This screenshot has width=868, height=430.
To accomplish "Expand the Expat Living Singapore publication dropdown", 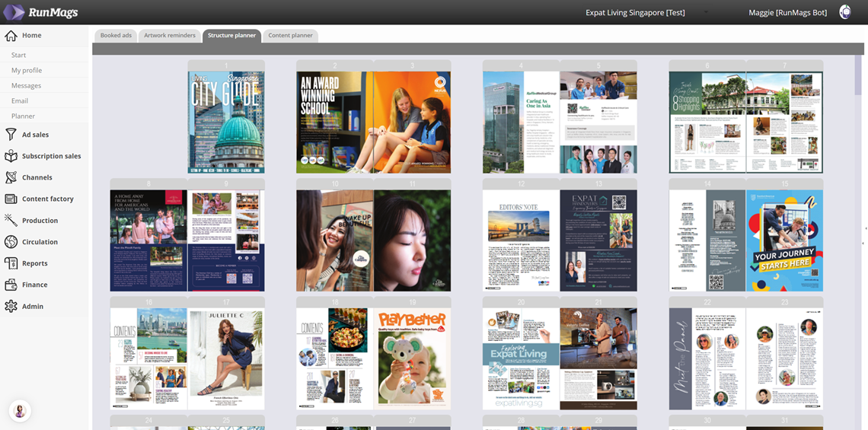I will click(x=705, y=13).
